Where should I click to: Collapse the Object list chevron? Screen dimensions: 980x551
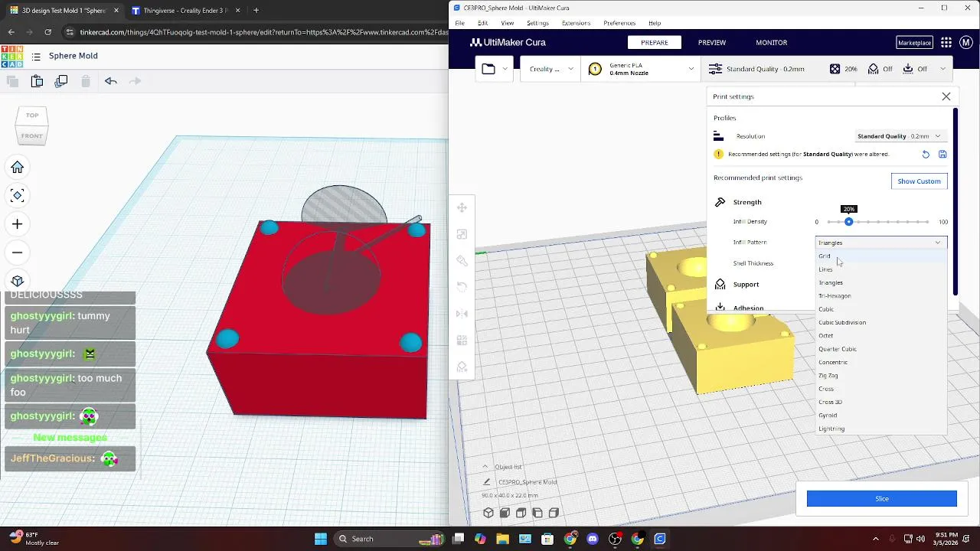[x=485, y=467]
